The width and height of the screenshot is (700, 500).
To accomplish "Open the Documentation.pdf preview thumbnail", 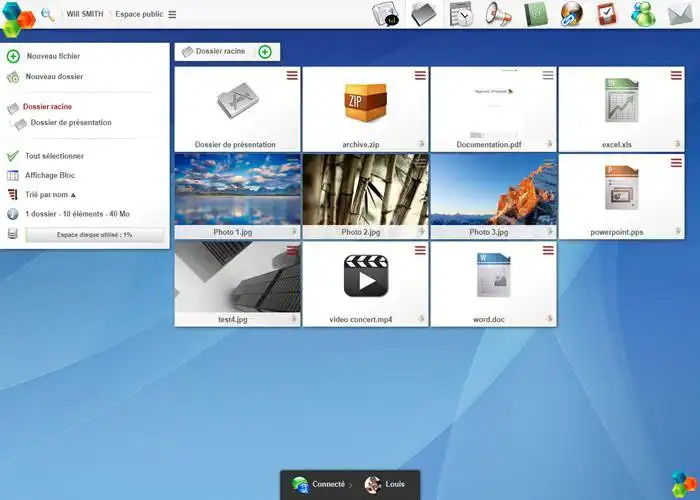I will 494,104.
